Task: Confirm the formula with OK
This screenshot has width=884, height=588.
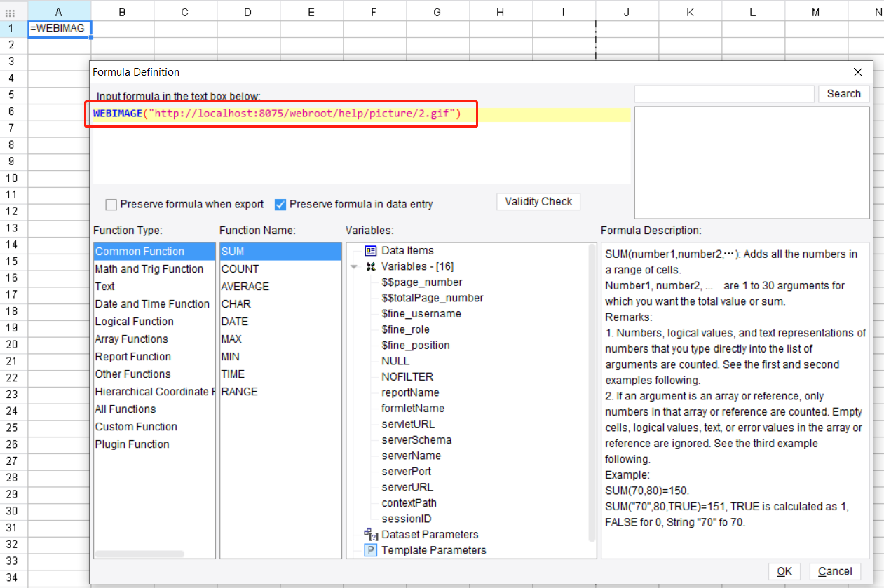Action: click(x=784, y=571)
